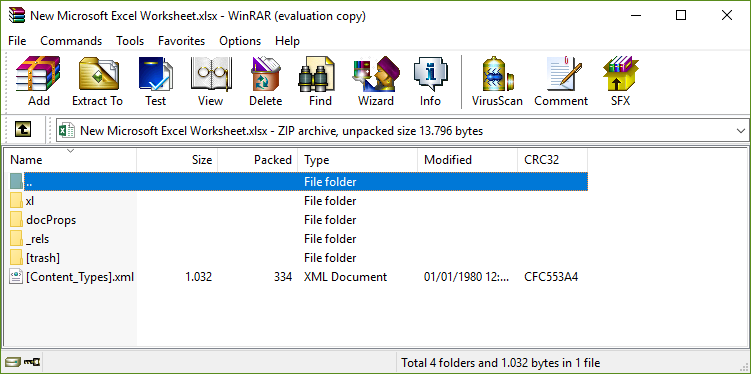Viewport: 751px width, 374px height.
Task: Go up one level using arrow button
Action: tap(23, 129)
